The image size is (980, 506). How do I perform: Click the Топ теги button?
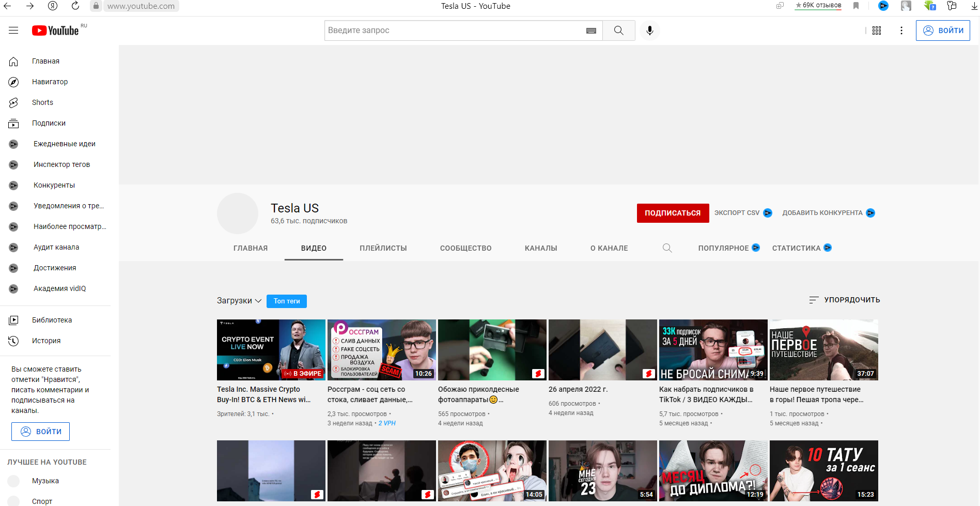(x=287, y=301)
